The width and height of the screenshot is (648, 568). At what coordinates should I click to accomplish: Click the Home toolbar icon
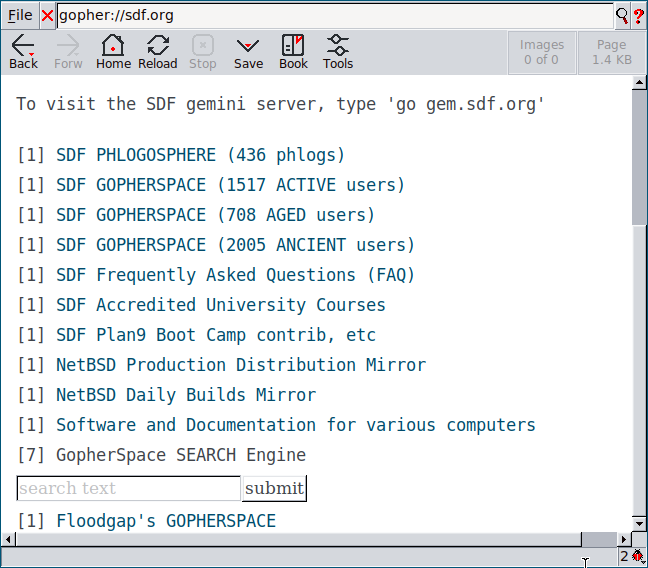[113, 52]
